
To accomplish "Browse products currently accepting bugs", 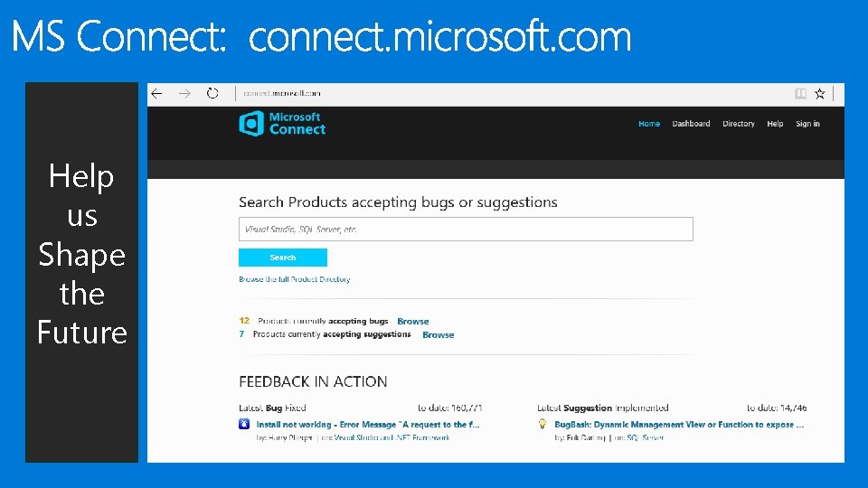I will [413, 322].
